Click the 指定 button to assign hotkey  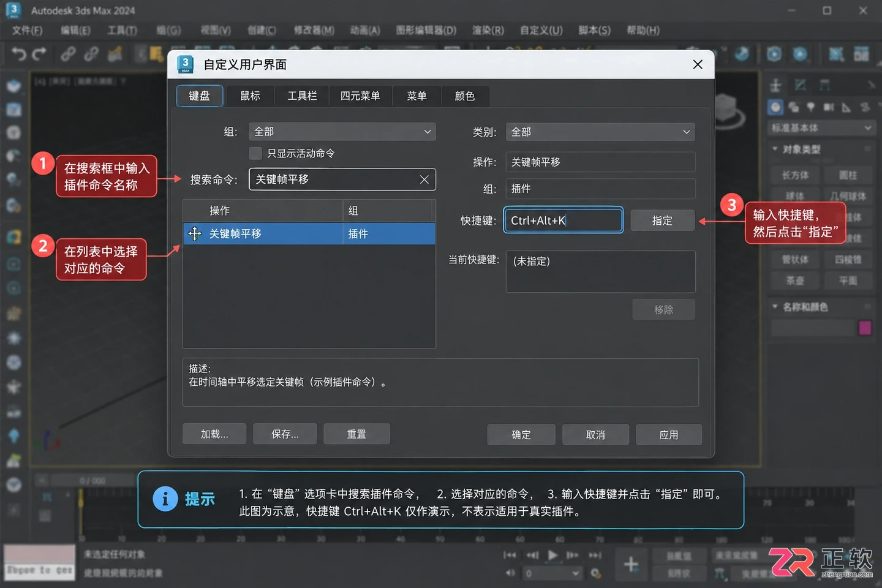(x=662, y=221)
